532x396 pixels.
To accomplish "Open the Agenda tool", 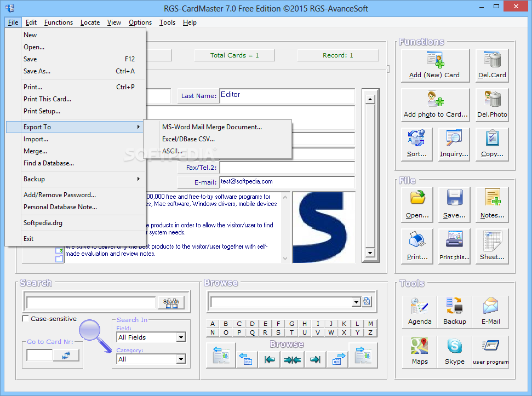I will (420, 312).
